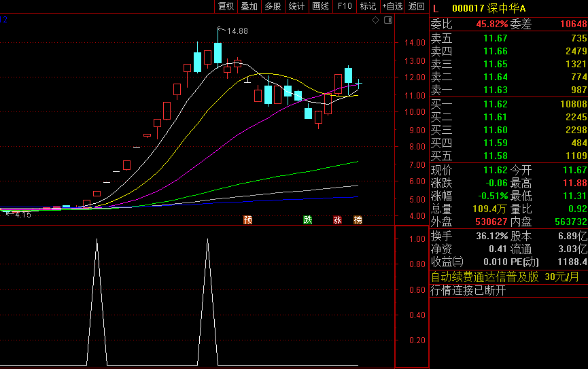Click the 买一 bid price 11.62

pyautogui.click(x=495, y=104)
